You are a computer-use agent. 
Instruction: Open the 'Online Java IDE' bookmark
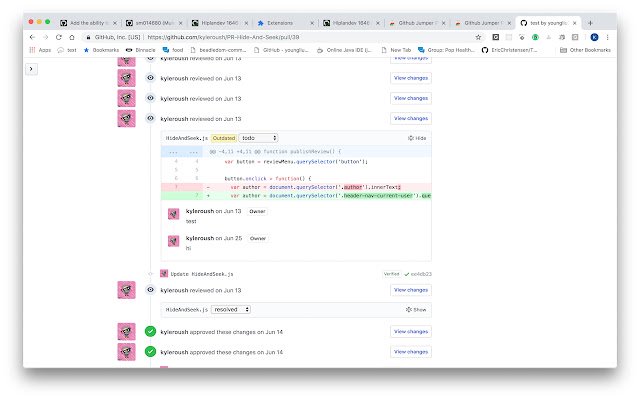click(344, 50)
